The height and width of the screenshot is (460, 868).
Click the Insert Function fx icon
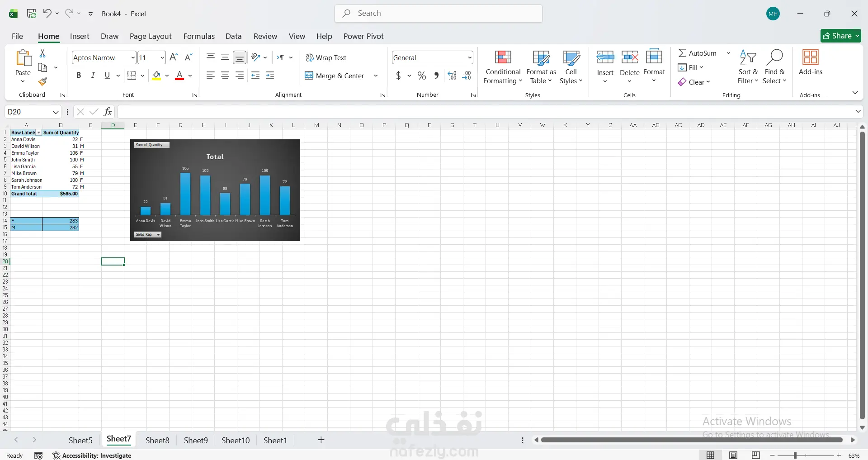pyautogui.click(x=108, y=112)
